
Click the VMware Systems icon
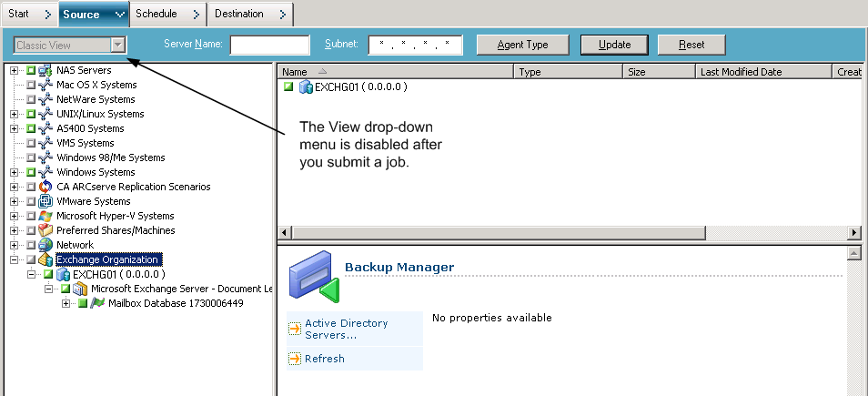(45, 201)
